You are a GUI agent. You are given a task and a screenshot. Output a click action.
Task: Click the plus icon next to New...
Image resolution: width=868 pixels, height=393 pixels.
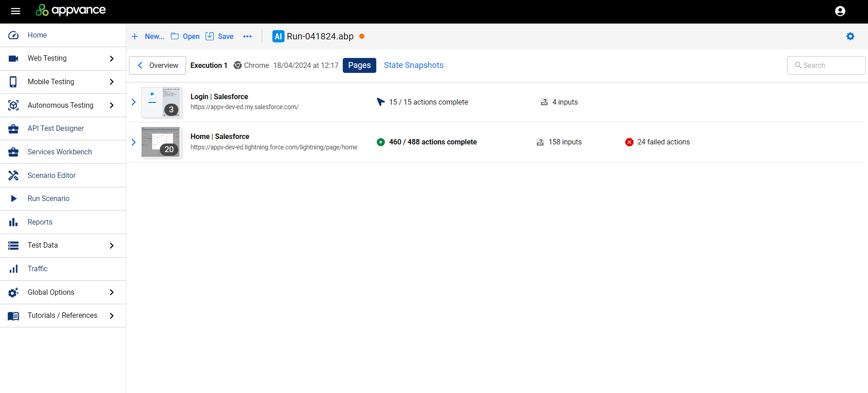tap(134, 37)
